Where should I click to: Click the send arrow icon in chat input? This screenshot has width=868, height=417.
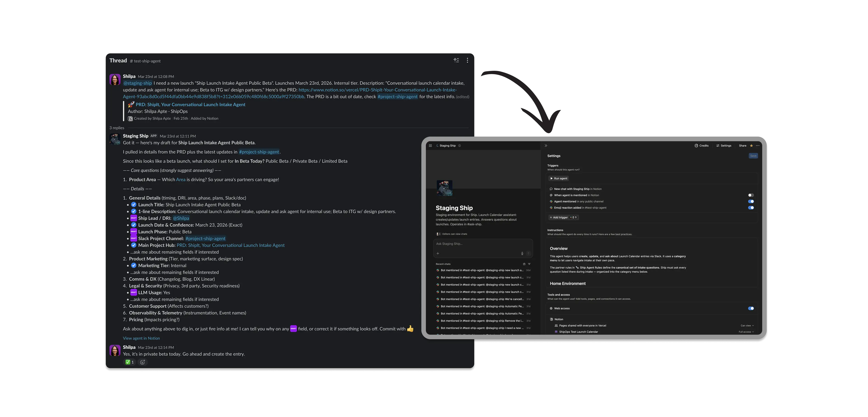(528, 254)
